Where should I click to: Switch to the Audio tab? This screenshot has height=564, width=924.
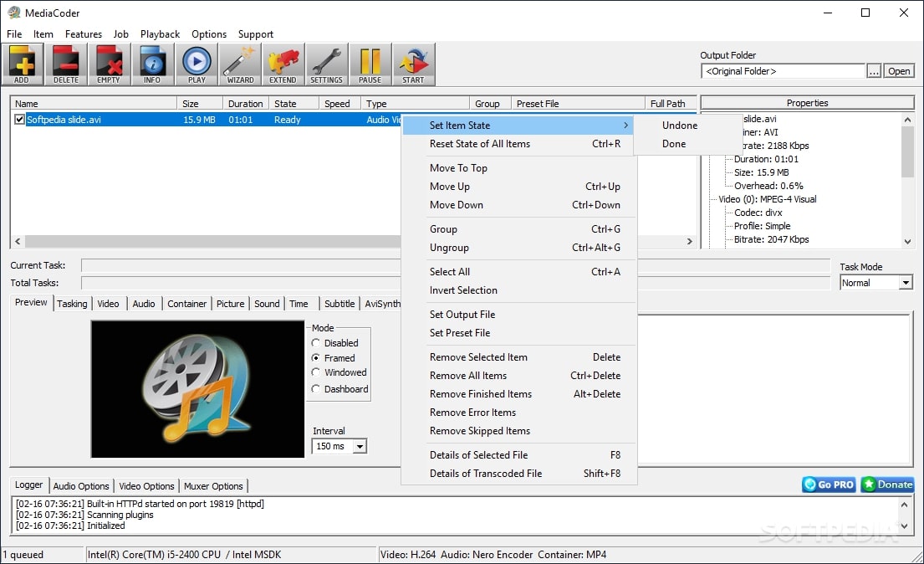click(144, 303)
